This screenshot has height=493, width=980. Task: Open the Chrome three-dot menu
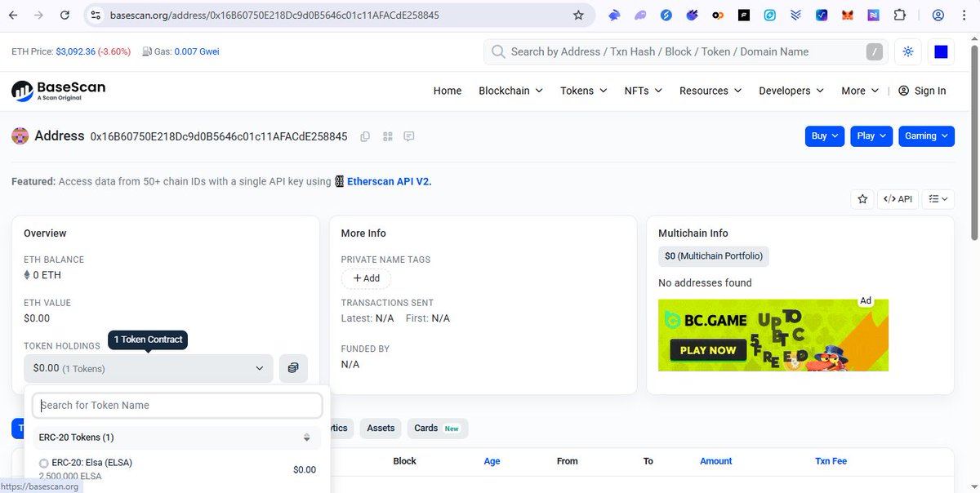(964, 15)
